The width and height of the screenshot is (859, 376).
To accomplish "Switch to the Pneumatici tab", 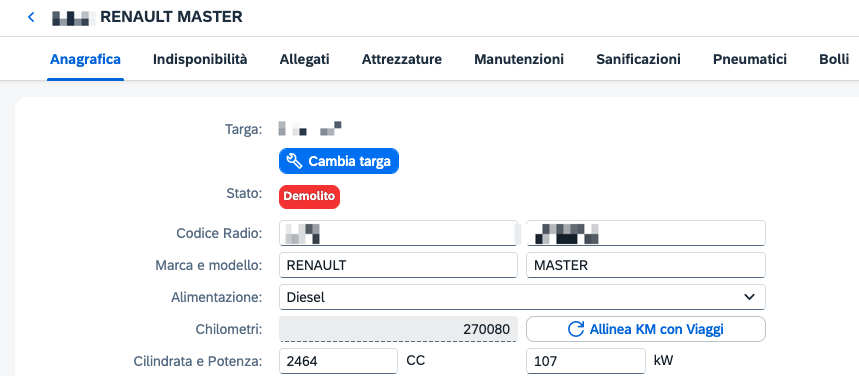I will point(750,59).
